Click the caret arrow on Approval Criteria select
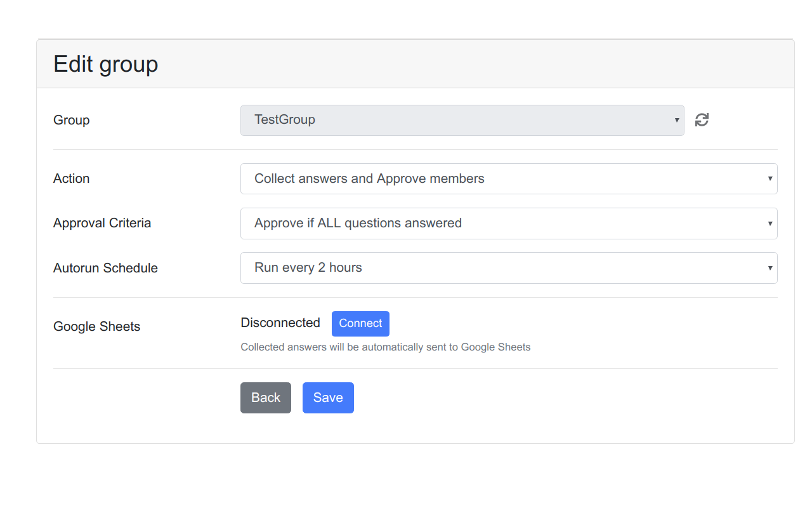 770,224
